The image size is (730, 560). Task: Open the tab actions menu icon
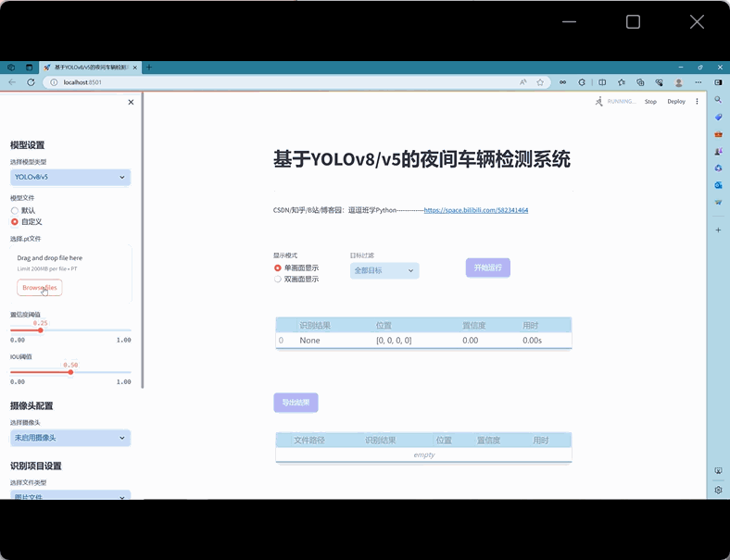click(30, 68)
